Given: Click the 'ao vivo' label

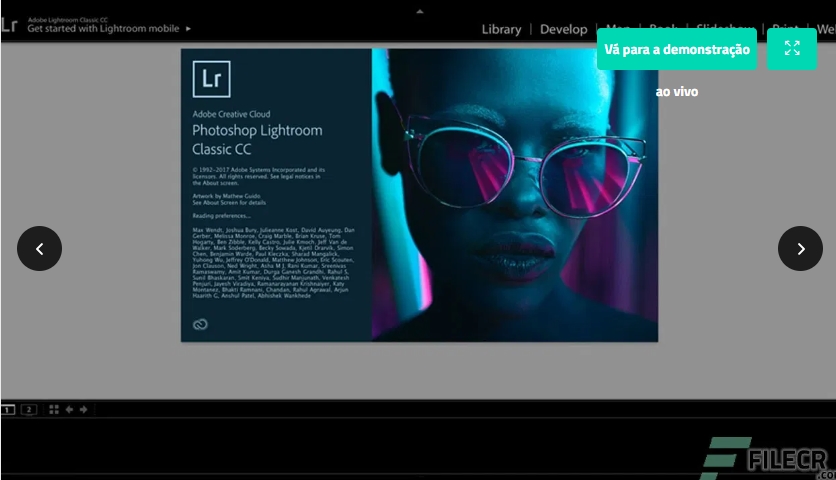Looking at the screenshot, I should coord(677,92).
